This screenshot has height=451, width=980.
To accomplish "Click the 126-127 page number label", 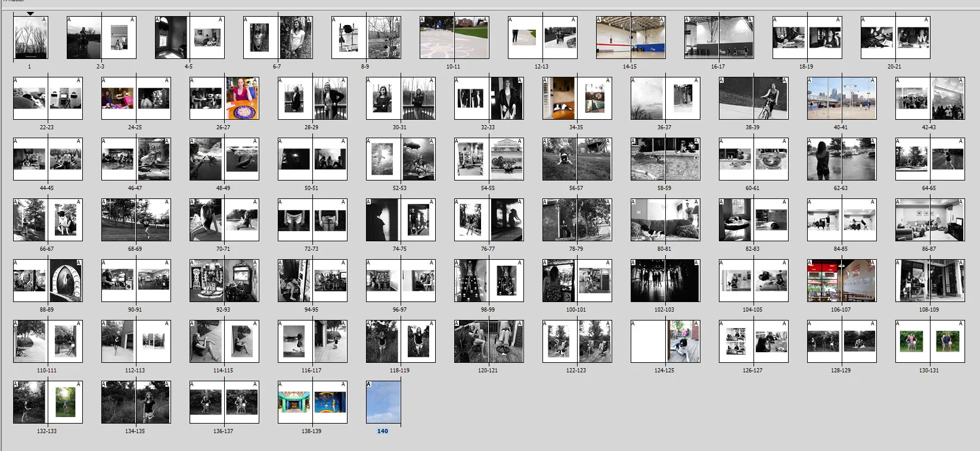I will tap(753, 370).
